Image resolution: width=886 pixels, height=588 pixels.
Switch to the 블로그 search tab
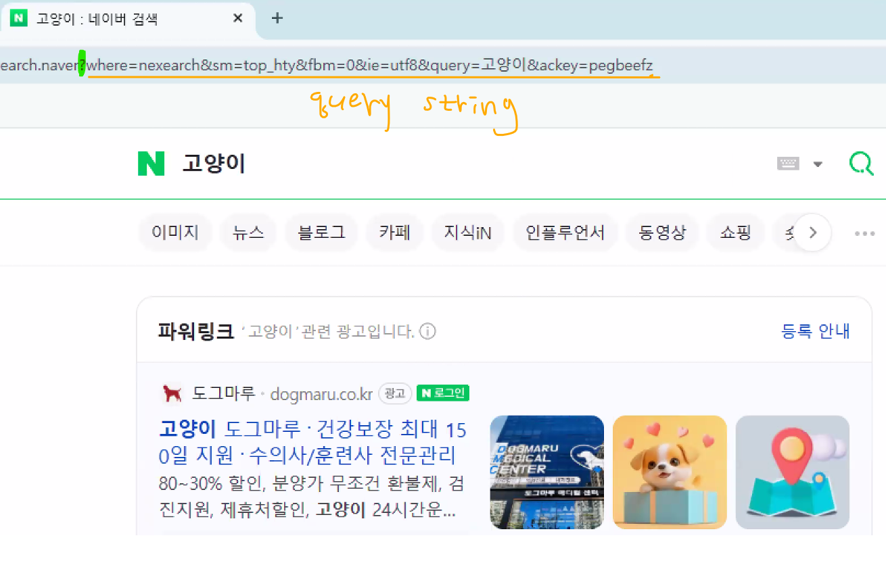coord(321,233)
